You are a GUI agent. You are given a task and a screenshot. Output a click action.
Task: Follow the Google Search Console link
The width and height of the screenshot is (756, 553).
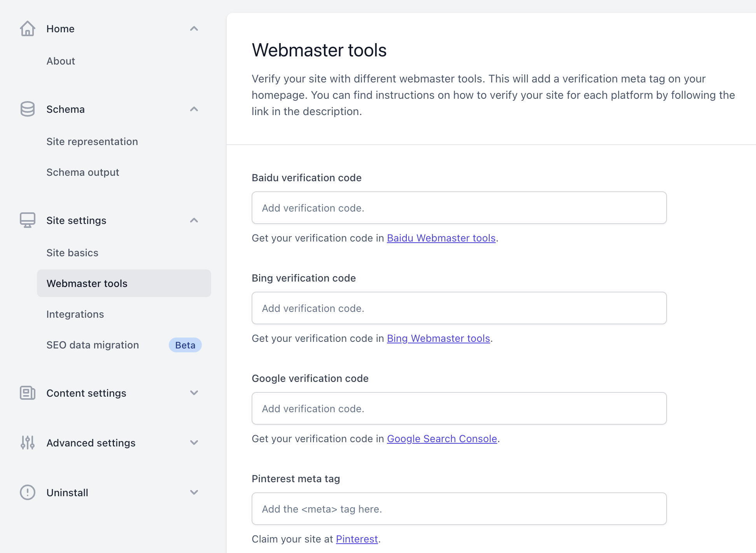(442, 439)
